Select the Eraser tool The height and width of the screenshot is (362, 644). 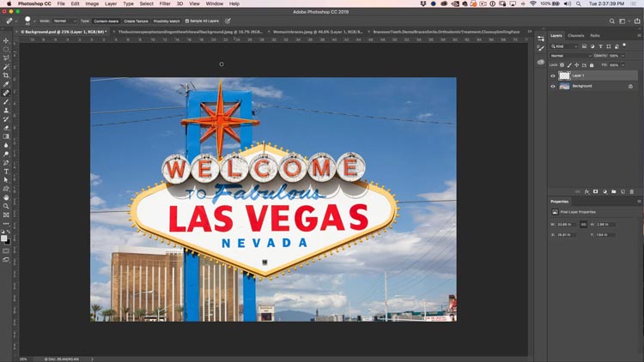click(6, 128)
